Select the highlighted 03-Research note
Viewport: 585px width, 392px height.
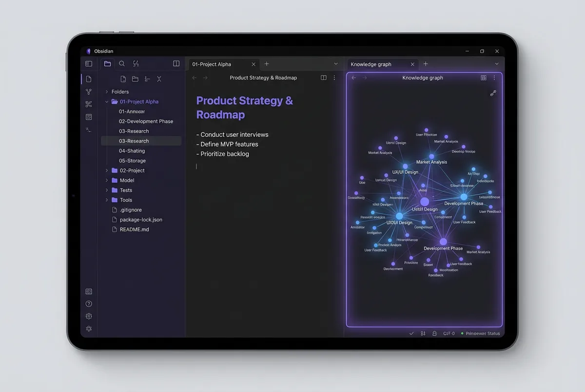pos(141,141)
